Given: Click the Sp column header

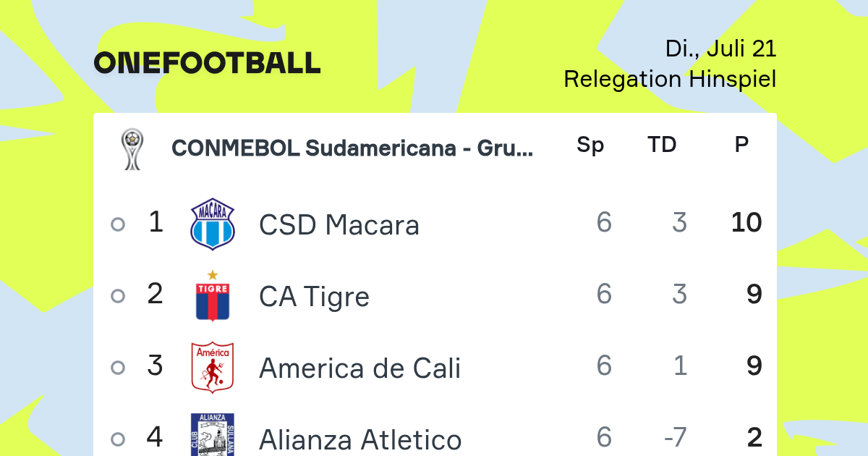Looking at the screenshot, I should [590, 145].
